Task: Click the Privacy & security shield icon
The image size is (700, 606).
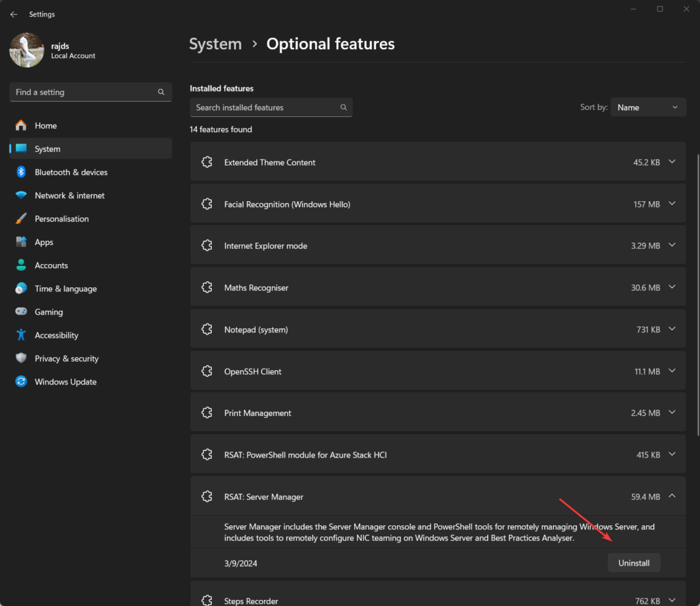Action: [x=21, y=358]
